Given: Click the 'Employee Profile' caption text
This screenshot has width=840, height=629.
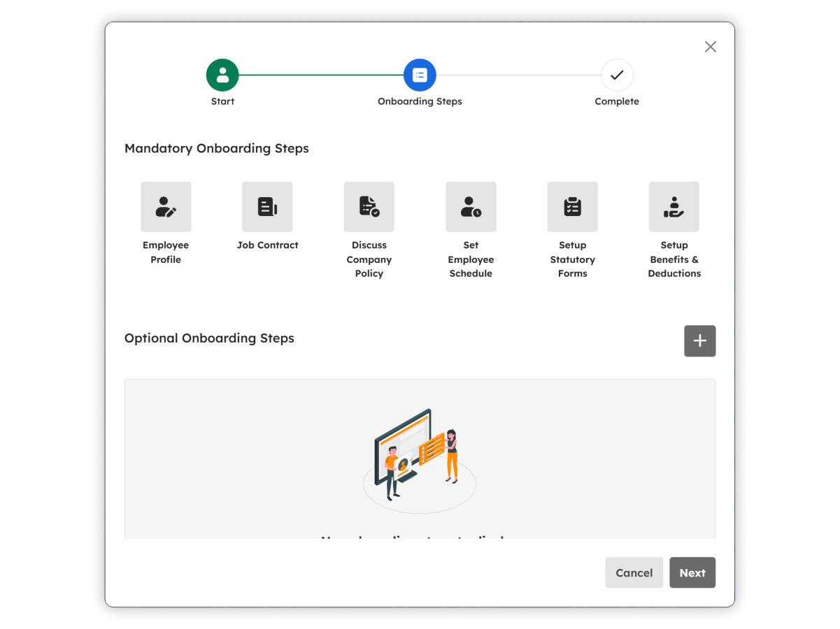Looking at the screenshot, I should [x=166, y=252].
